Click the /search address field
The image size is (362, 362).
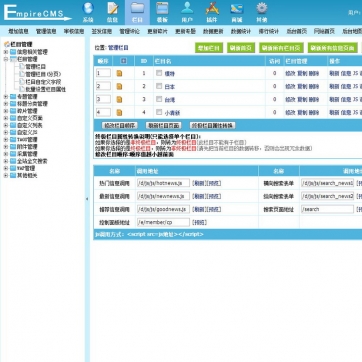[x=327, y=209]
